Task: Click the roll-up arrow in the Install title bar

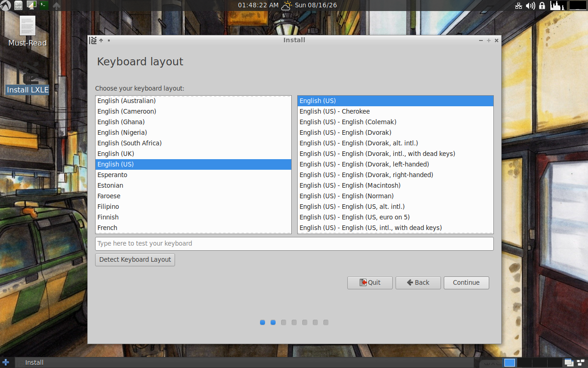Action: 101,40
